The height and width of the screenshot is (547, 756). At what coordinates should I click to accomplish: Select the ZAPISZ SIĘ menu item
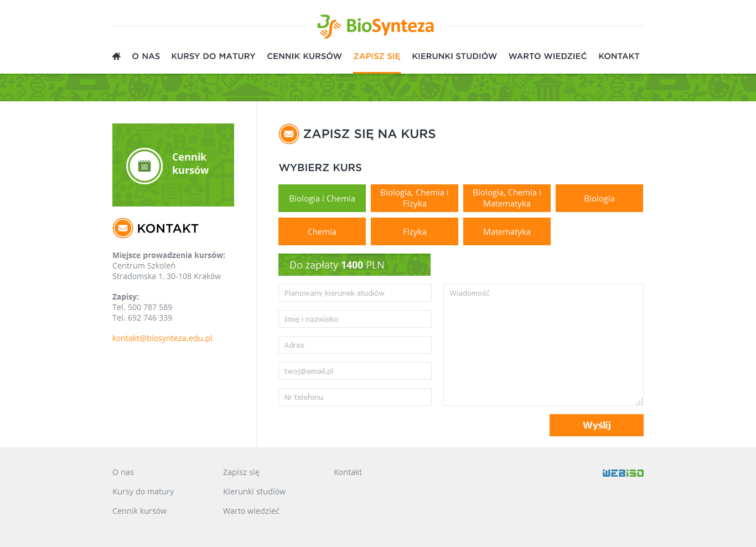point(377,56)
